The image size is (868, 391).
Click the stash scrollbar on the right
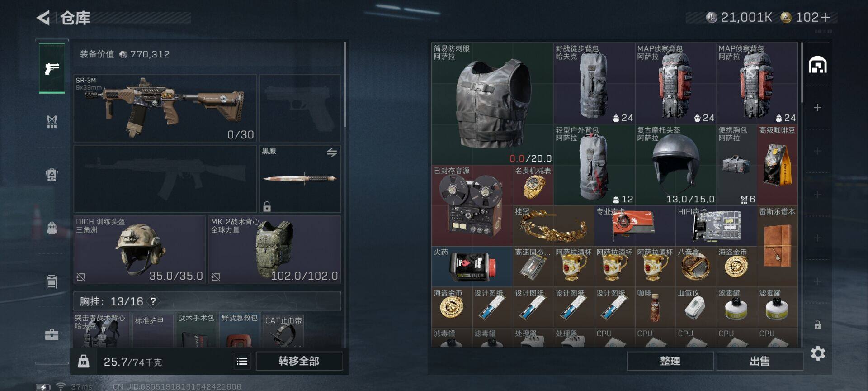pos(802,73)
